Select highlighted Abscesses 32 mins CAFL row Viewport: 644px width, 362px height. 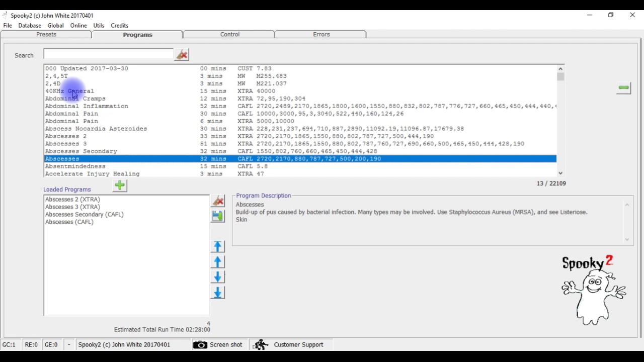click(x=300, y=159)
